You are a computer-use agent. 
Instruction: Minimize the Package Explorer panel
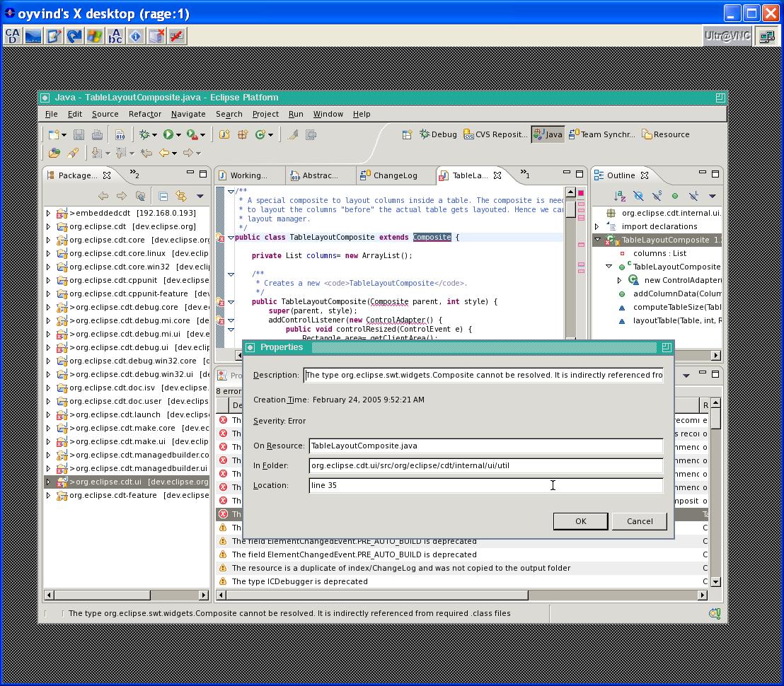(x=190, y=173)
